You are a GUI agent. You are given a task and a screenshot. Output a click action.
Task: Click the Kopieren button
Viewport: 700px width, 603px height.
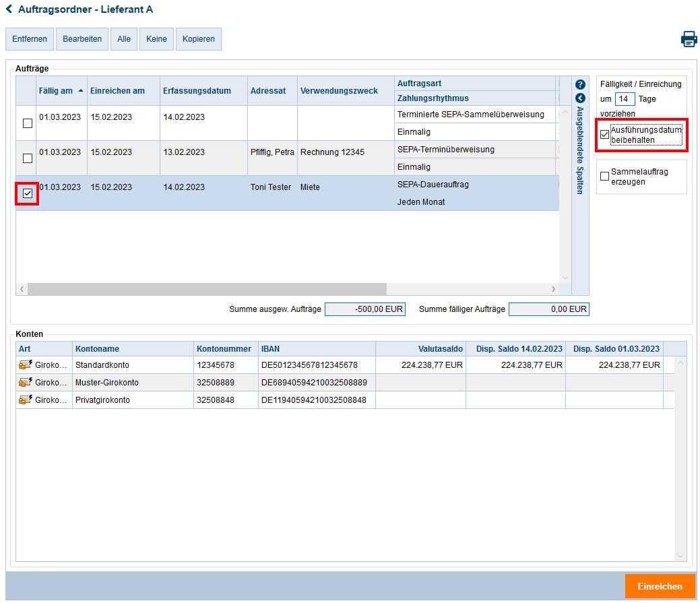coord(199,39)
